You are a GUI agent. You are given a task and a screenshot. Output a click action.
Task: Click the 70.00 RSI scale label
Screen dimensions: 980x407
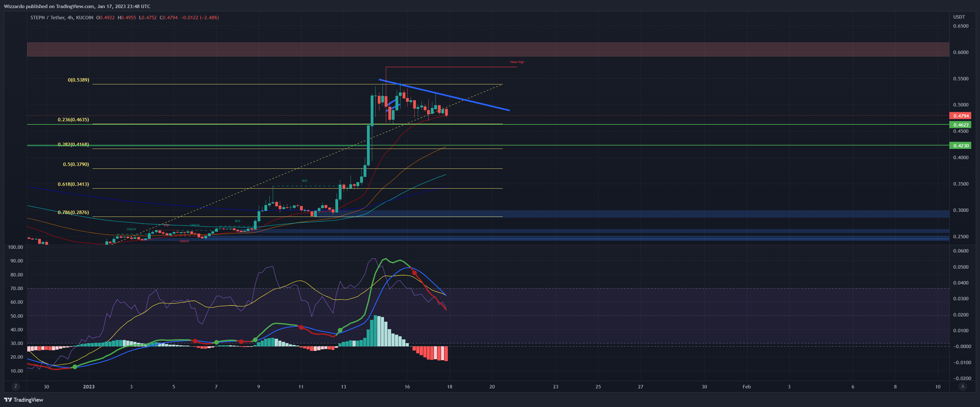17,288
